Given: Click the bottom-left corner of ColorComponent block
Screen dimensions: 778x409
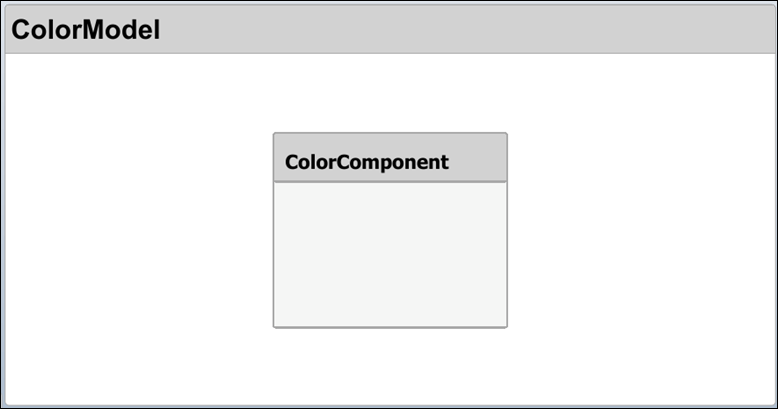Looking at the screenshot, I should click(x=275, y=325).
